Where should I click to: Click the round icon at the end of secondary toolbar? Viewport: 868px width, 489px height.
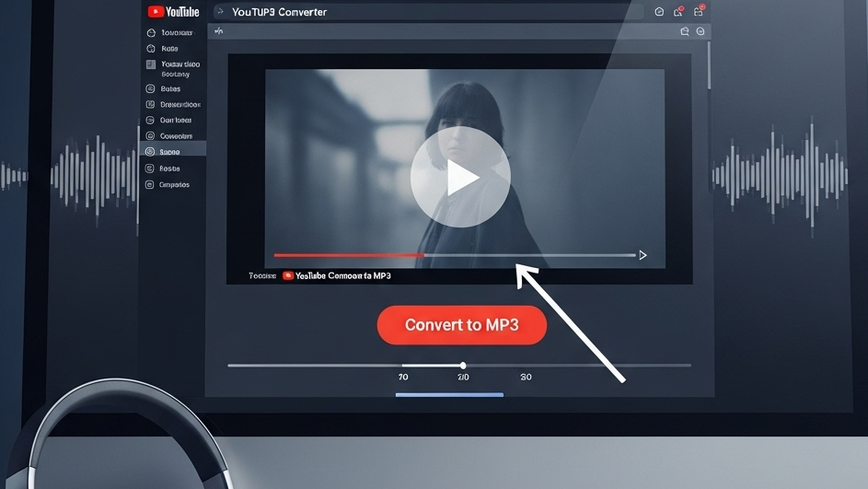pyautogui.click(x=700, y=31)
